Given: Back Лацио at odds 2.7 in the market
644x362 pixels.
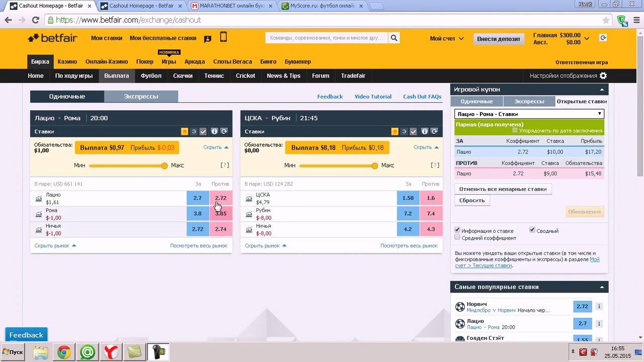Looking at the screenshot, I should pyautogui.click(x=198, y=198).
